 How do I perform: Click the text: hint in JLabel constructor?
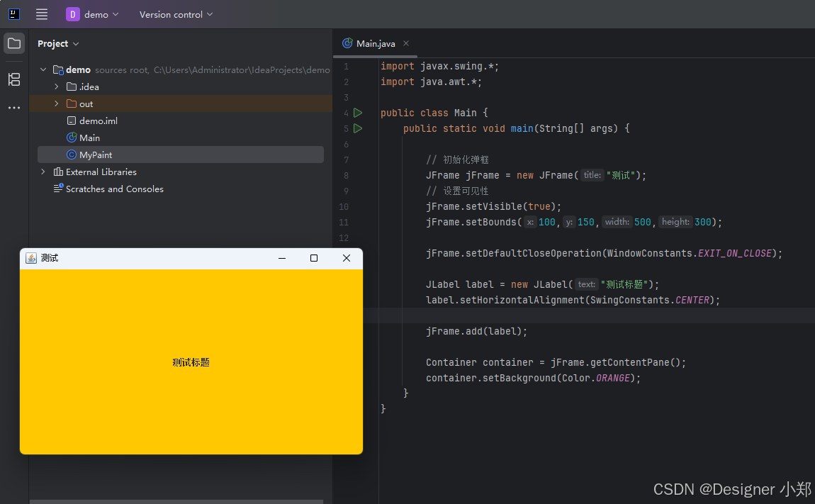click(x=586, y=284)
